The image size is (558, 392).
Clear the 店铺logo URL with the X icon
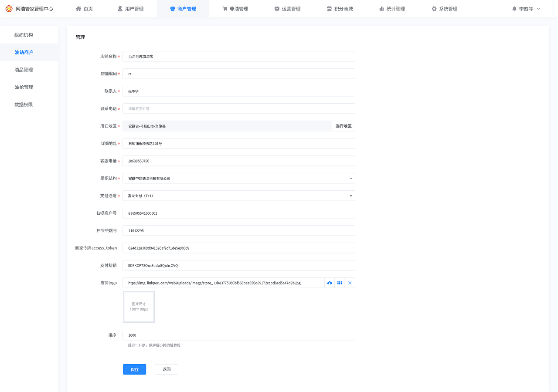click(x=350, y=283)
